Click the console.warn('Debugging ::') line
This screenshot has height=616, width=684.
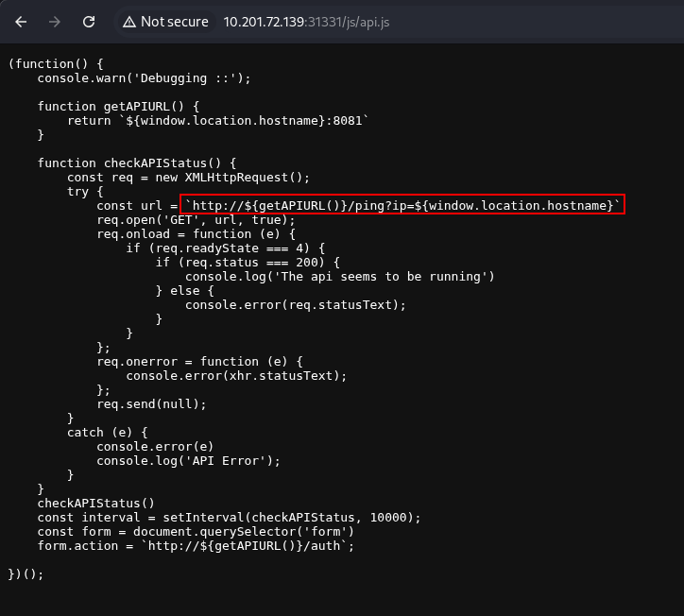pos(144,77)
